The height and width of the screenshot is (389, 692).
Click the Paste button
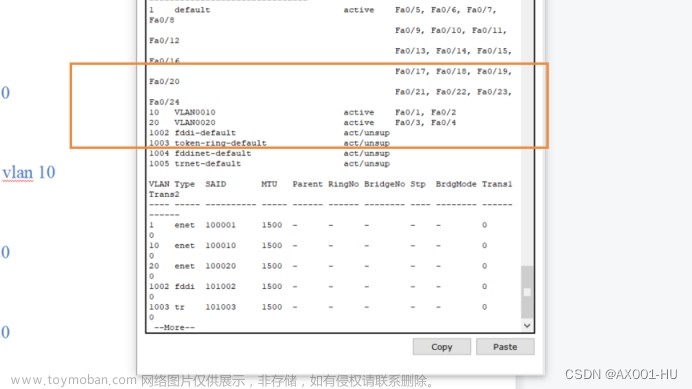505,347
